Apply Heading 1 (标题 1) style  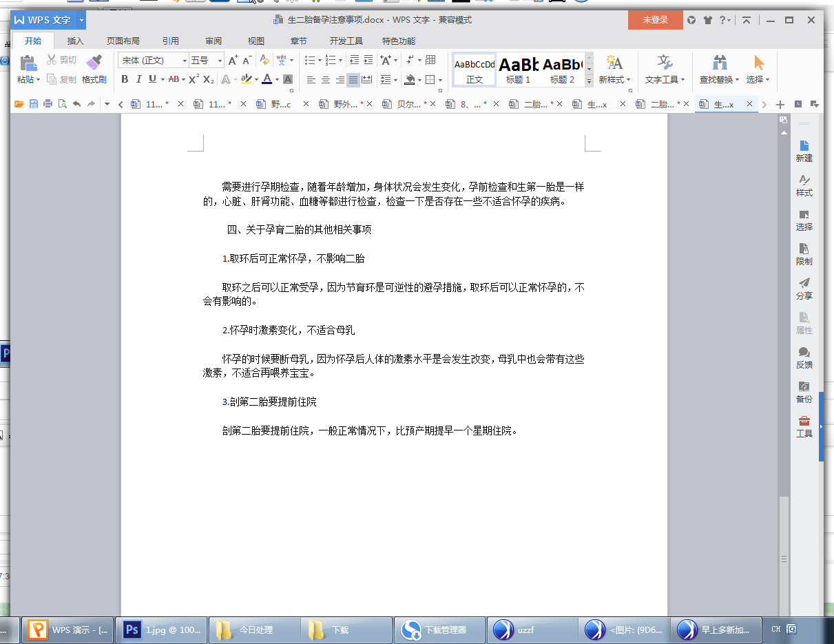(x=519, y=70)
